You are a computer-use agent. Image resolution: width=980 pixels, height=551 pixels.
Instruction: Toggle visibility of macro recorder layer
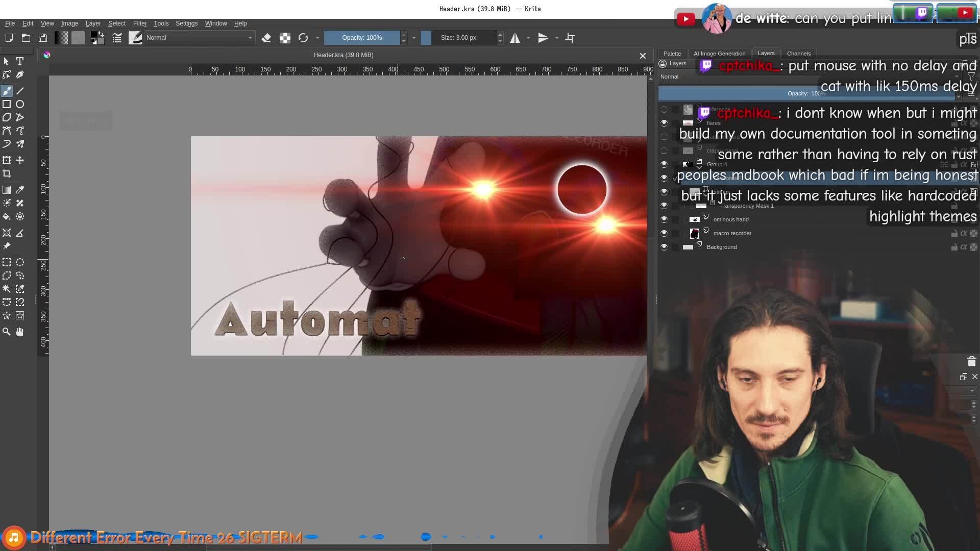tap(664, 233)
